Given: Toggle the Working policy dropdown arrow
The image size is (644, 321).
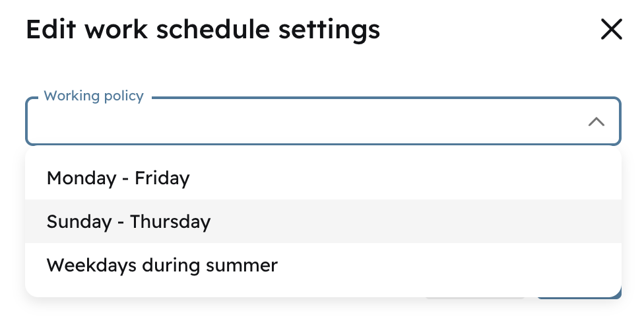Looking at the screenshot, I should tap(596, 122).
